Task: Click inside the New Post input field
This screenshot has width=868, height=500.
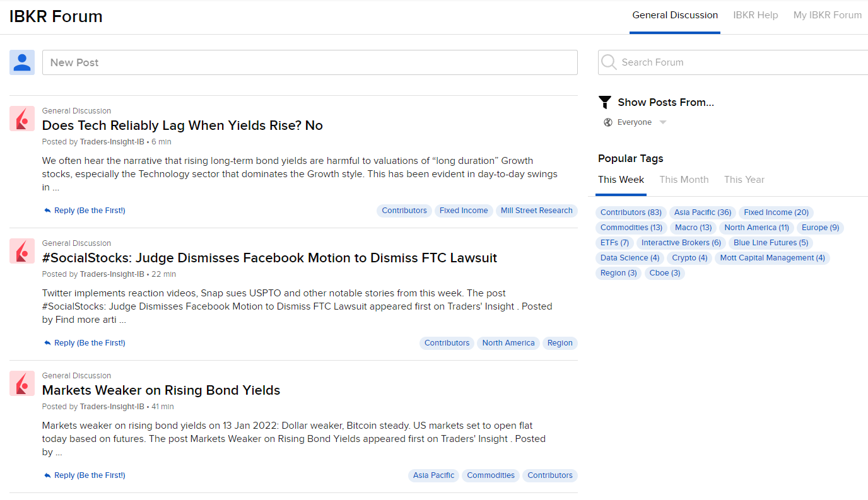Action: [309, 62]
